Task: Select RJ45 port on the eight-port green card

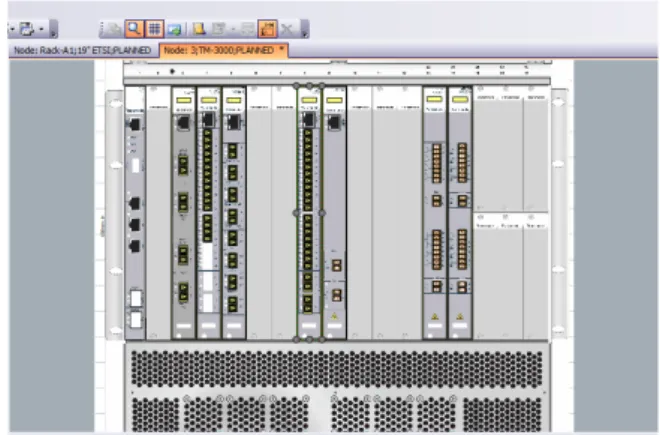Action: pos(234,122)
